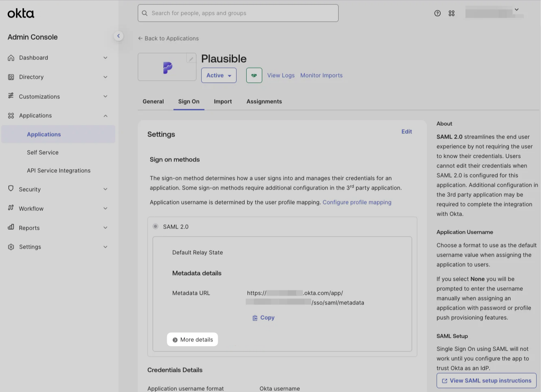Expand the Dashboard menu chevron
Viewport: 541px width, 392px height.
[x=105, y=58]
